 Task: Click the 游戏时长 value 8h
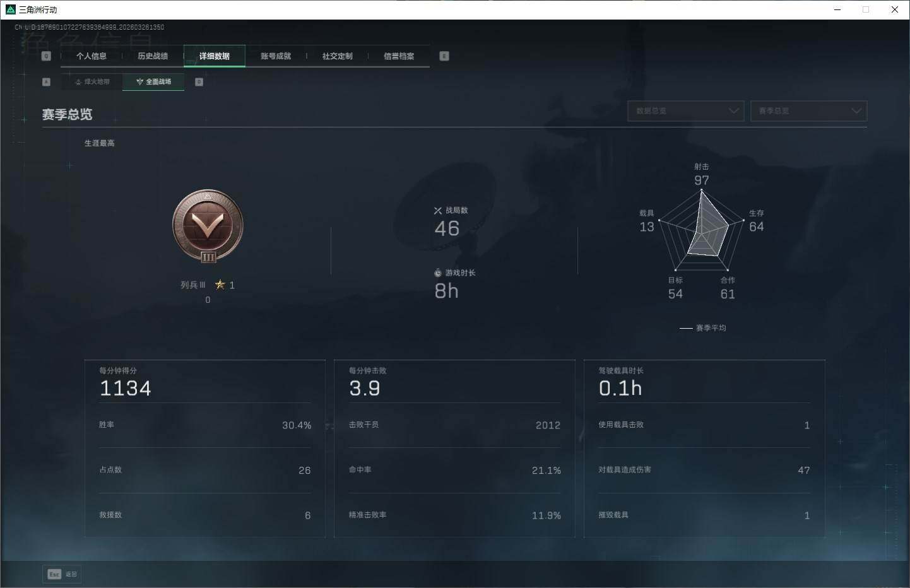click(446, 291)
